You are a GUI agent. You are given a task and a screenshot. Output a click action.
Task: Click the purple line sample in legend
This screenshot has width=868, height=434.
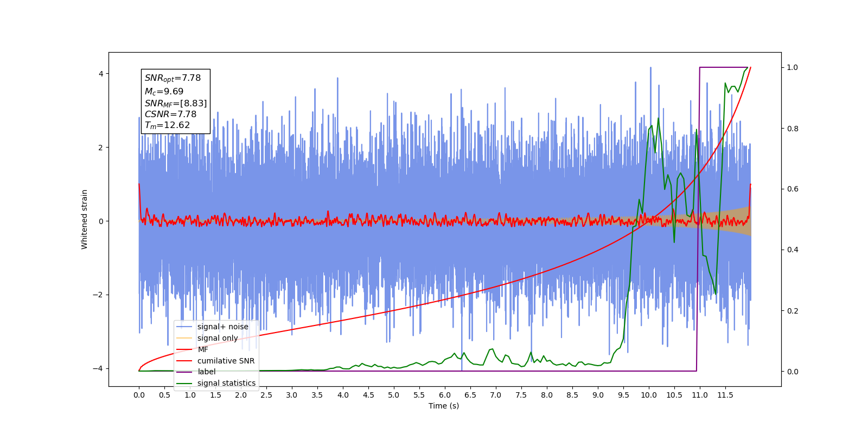coord(184,372)
